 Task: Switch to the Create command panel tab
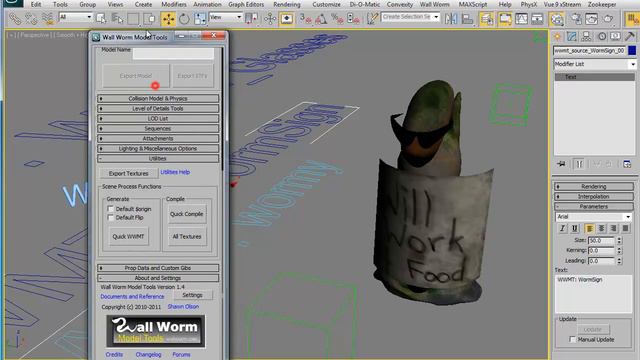pyautogui.click(x=557, y=37)
